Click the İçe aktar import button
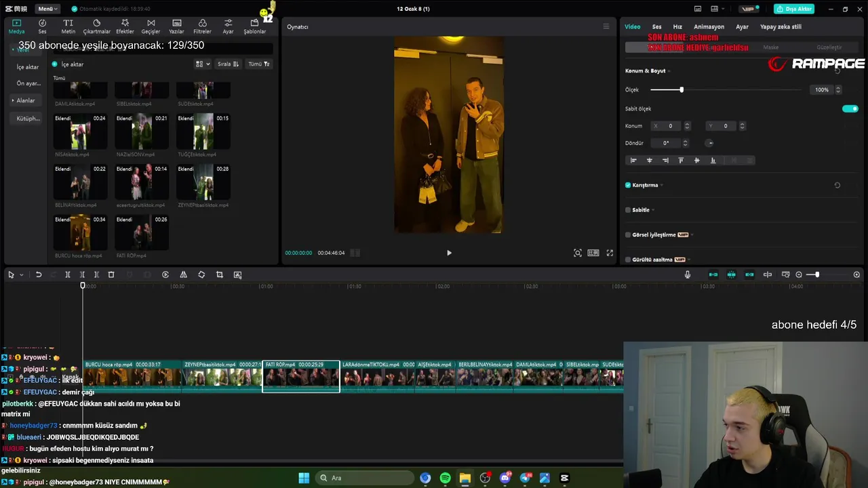 pyautogui.click(x=68, y=64)
